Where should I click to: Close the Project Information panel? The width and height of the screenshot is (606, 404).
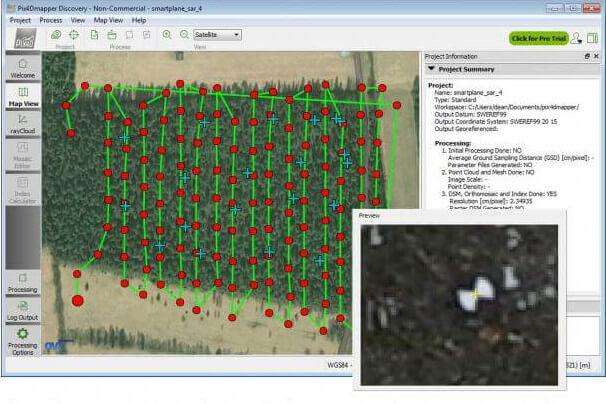(596, 56)
